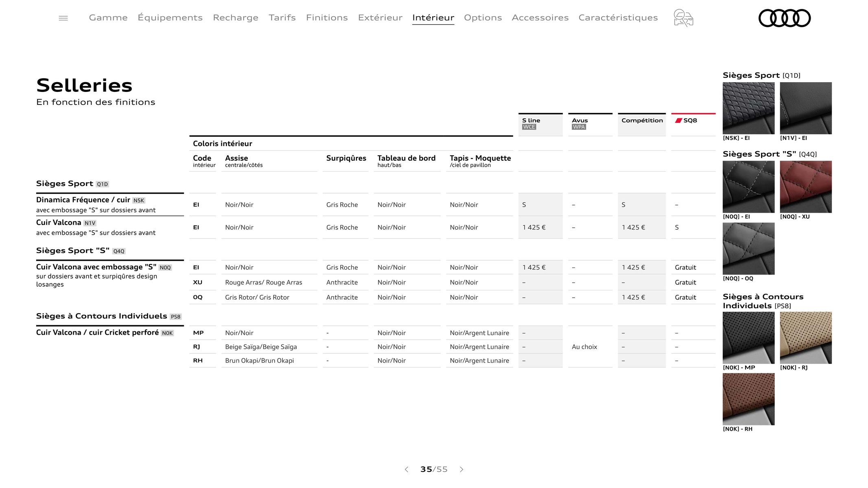Click the [N5K] - EI upholstery swatch

click(x=748, y=108)
